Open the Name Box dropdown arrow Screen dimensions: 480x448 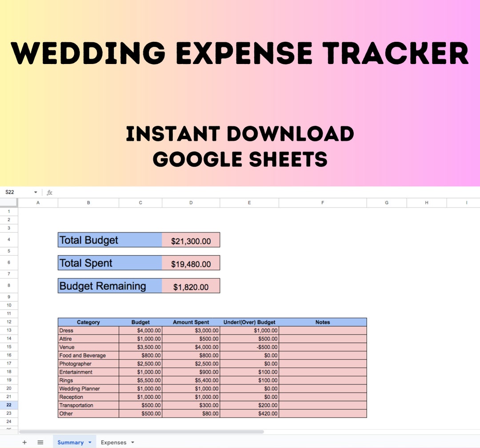click(36, 192)
